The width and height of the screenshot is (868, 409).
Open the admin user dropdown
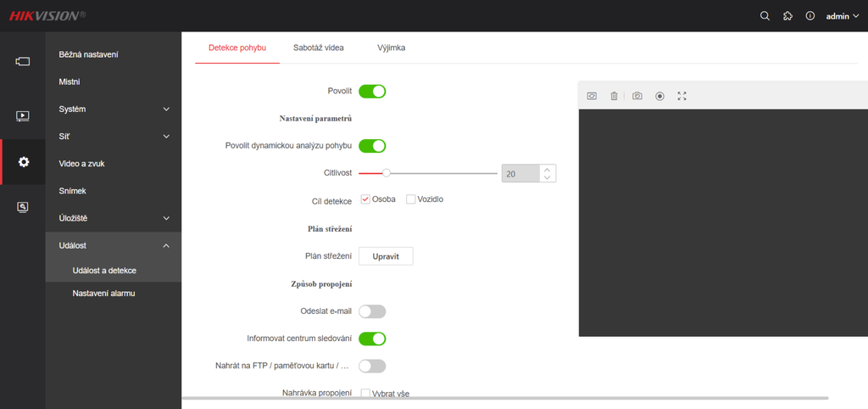tap(842, 16)
